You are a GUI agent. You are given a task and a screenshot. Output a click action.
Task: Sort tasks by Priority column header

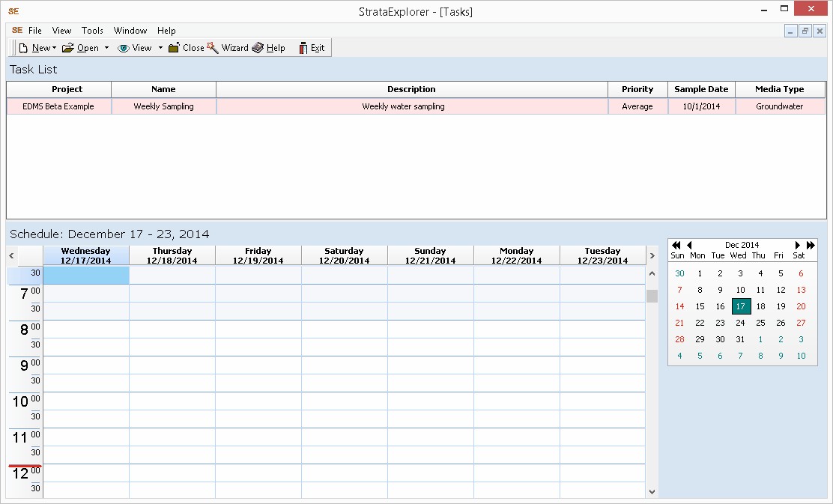(637, 89)
